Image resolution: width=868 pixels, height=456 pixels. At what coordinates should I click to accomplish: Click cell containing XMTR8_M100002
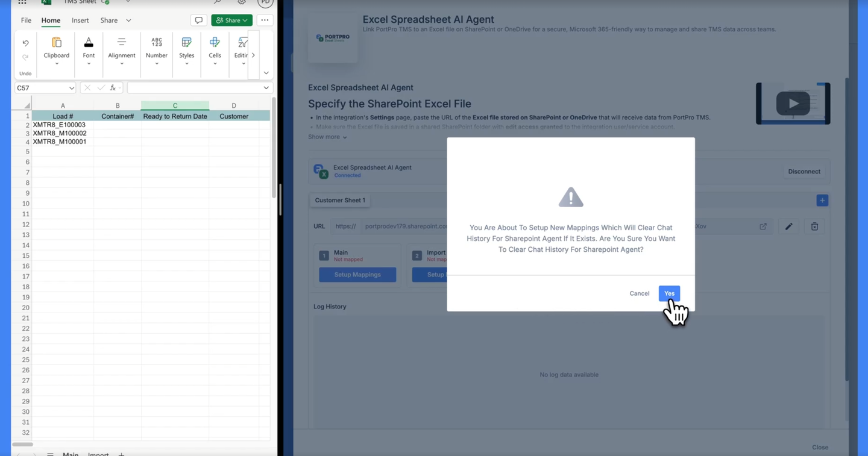pos(63,133)
